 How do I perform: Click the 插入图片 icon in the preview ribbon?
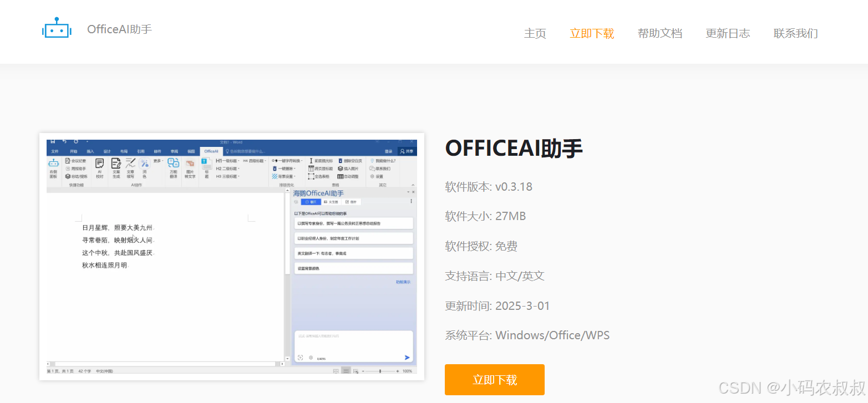(x=340, y=169)
